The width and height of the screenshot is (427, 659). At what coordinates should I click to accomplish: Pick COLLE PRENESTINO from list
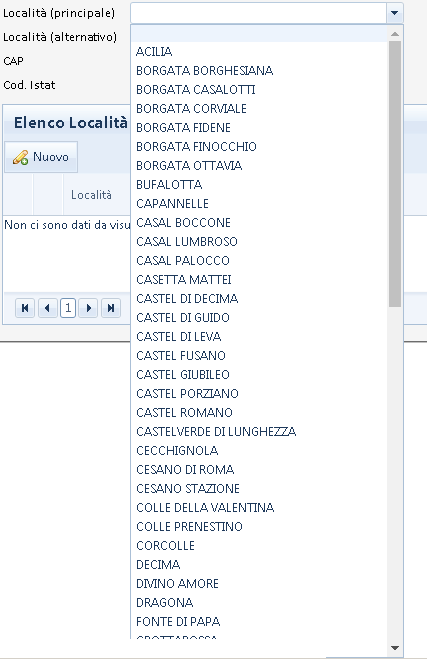pos(259,527)
